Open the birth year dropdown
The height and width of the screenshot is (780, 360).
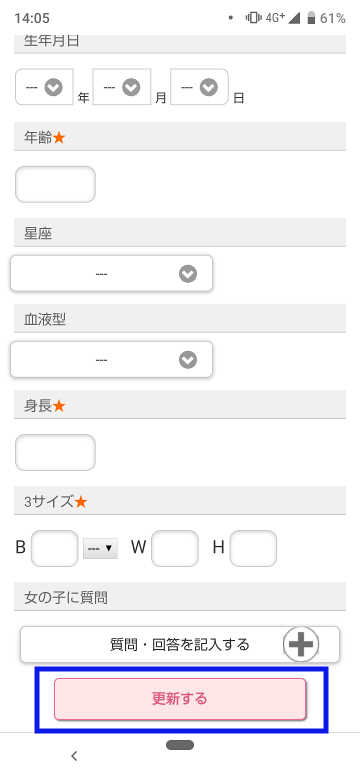tap(44, 87)
